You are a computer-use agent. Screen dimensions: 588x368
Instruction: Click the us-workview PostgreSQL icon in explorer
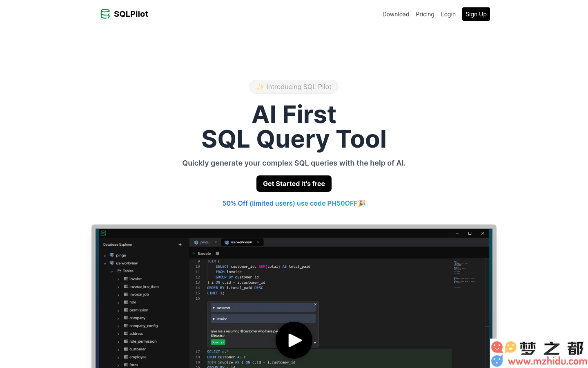tap(111, 263)
